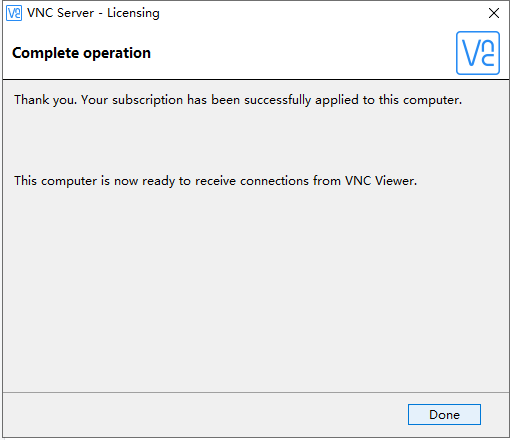Click the small VNC icon in title bar

point(14,13)
